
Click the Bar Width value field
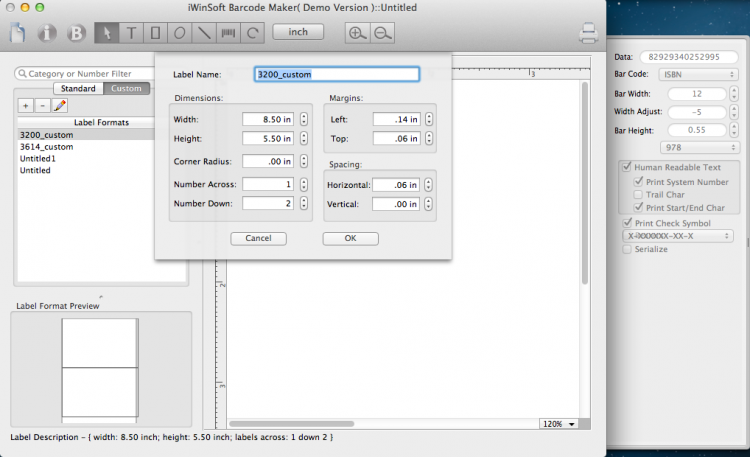pos(697,94)
